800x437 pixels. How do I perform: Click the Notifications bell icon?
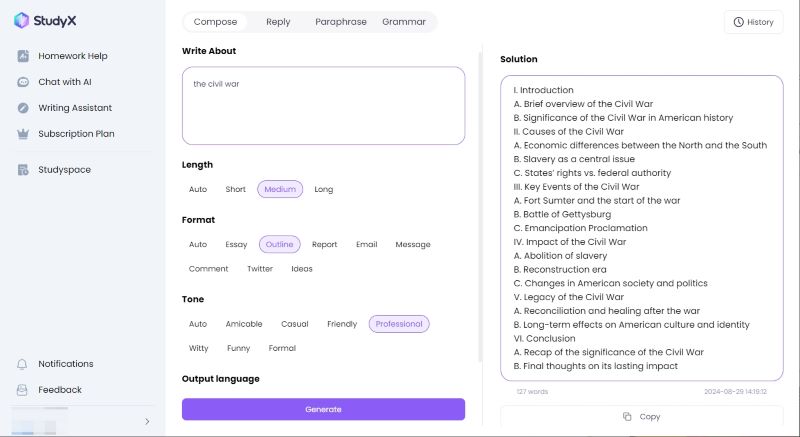[x=23, y=364]
